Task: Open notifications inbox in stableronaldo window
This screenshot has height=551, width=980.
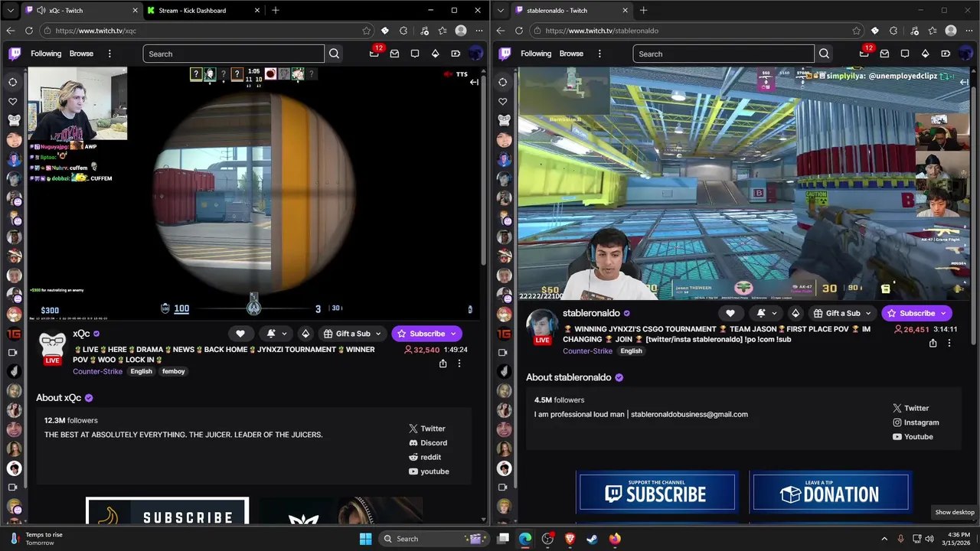Action: 864,54
